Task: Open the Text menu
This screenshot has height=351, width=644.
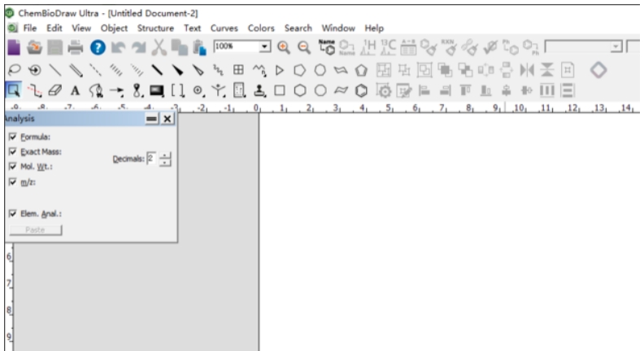Action: 192,28
